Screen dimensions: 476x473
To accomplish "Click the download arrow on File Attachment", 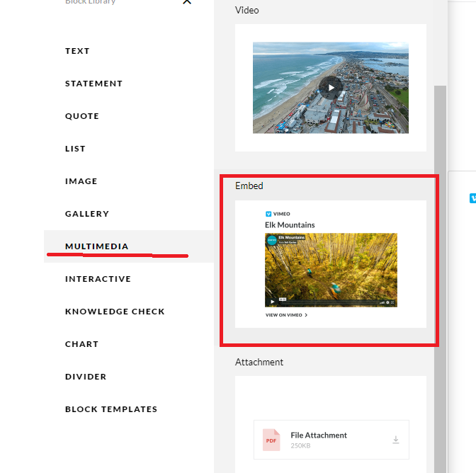I will 395,440.
